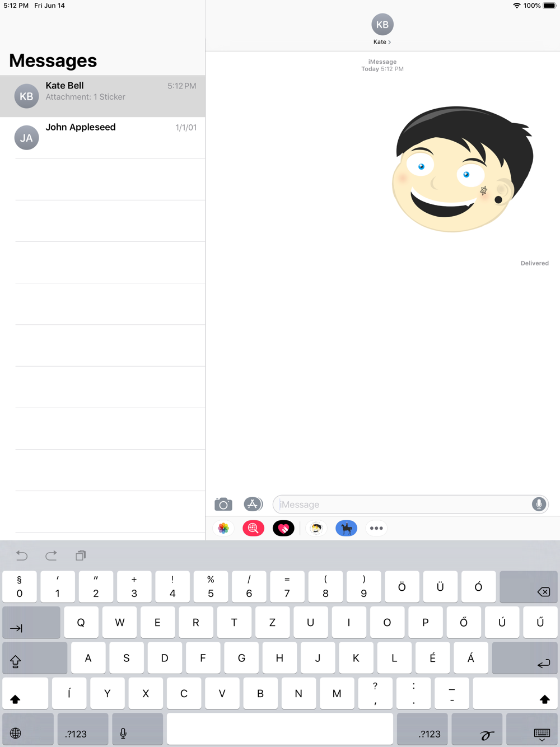Image resolution: width=560 pixels, height=747 pixels.
Task: Tap the Ű key
Action: pyautogui.click(x=540, y=622)
